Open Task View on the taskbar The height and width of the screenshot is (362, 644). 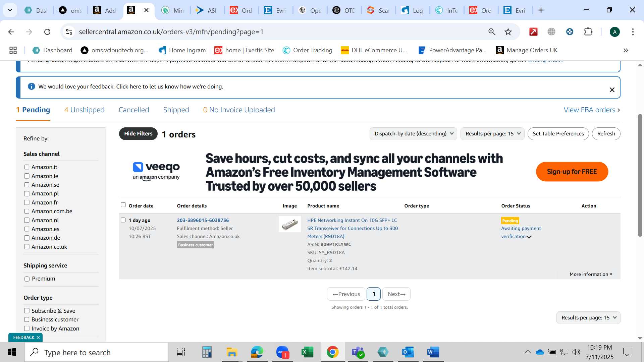(x=181, y=352)
